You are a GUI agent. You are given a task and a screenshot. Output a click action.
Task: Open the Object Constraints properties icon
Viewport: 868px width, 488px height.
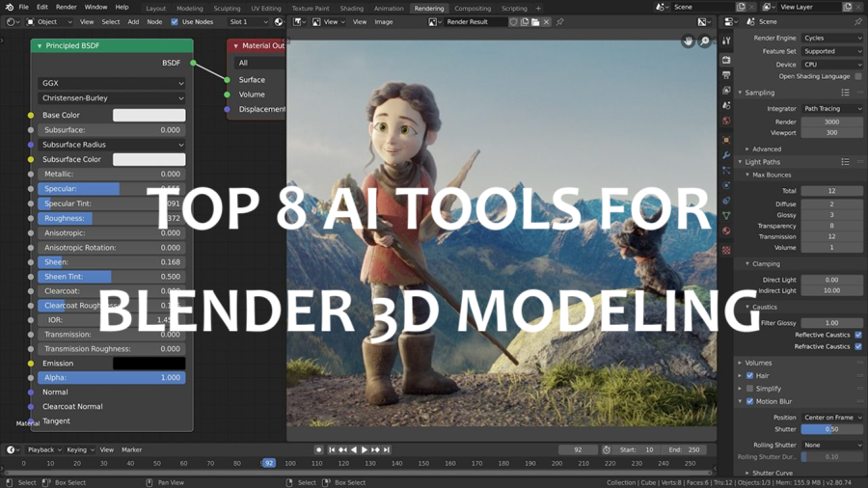click(726, 201)
